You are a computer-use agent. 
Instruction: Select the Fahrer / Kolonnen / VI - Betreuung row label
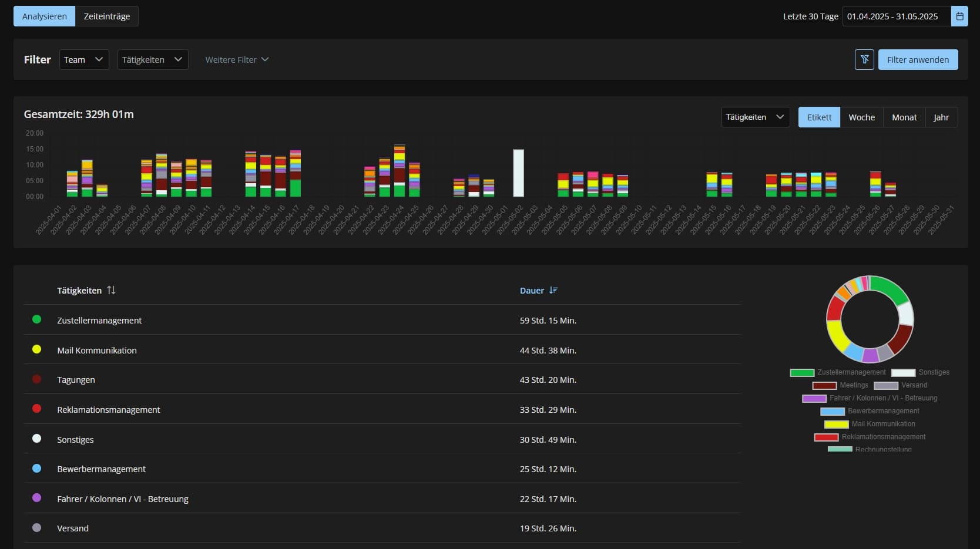[123, 499]
